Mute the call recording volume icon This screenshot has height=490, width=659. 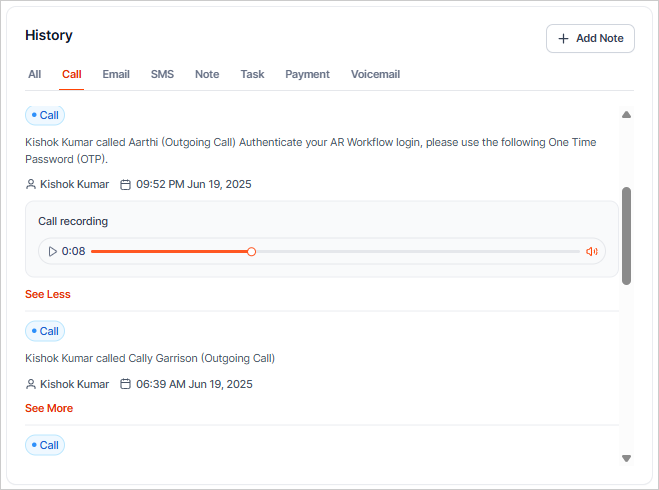click(x=591, y=252)
